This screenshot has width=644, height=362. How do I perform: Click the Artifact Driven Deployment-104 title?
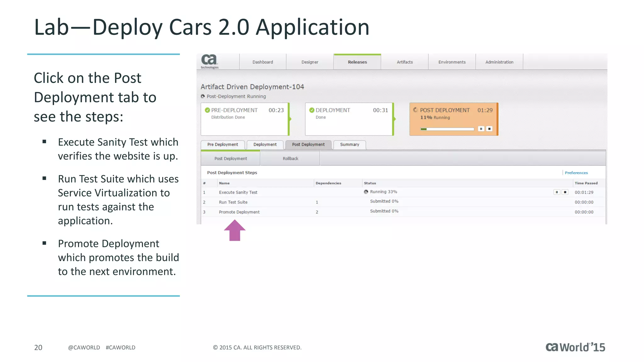(x=252, y=87)
